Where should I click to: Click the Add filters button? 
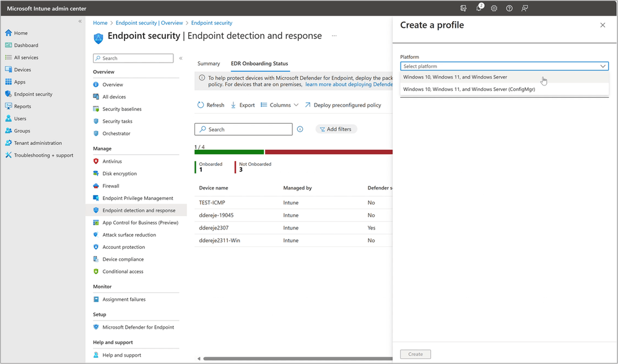point(336,129)
